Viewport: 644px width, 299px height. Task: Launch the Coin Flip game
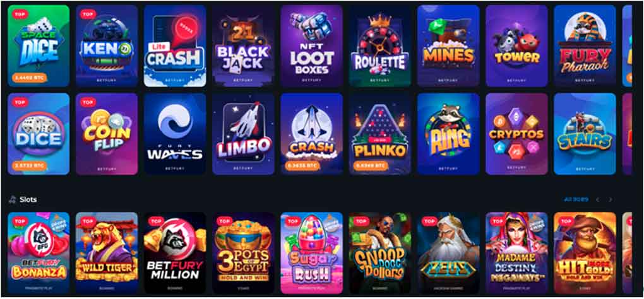(x=107, y=134)
